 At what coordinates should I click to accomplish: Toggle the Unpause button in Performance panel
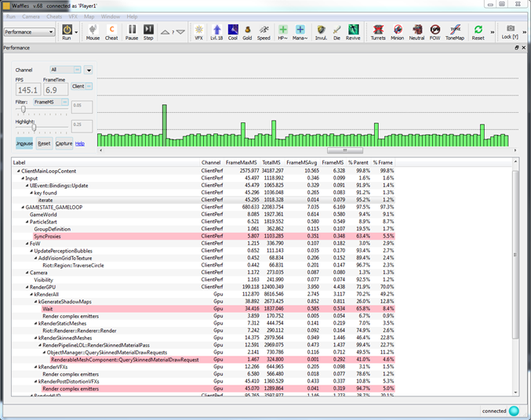point(24,143)
